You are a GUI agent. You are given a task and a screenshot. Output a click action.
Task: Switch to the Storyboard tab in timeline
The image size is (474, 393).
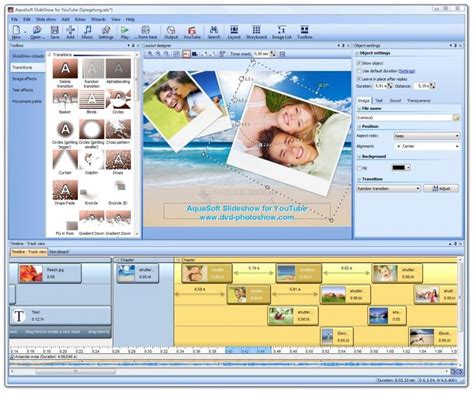(x=59, y=252)
